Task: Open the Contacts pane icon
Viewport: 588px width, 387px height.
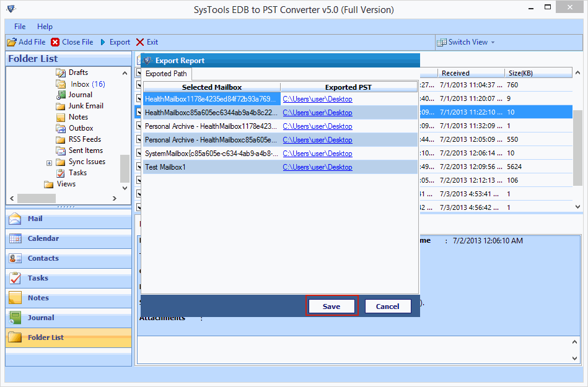Action: [x=15, y=258]
